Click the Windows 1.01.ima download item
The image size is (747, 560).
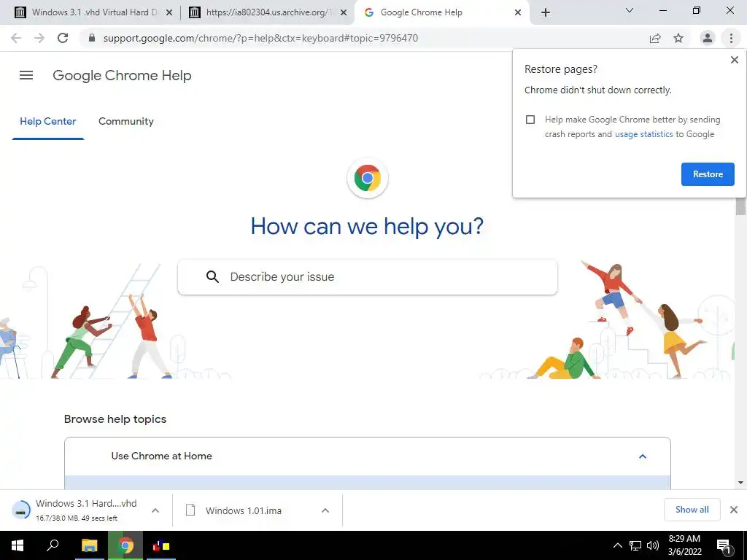point(258,510)
